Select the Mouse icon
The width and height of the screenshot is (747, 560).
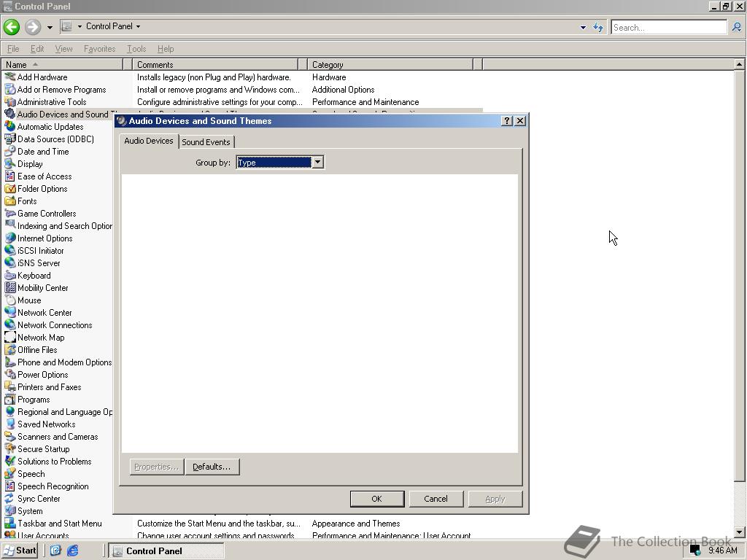[10, 300]
